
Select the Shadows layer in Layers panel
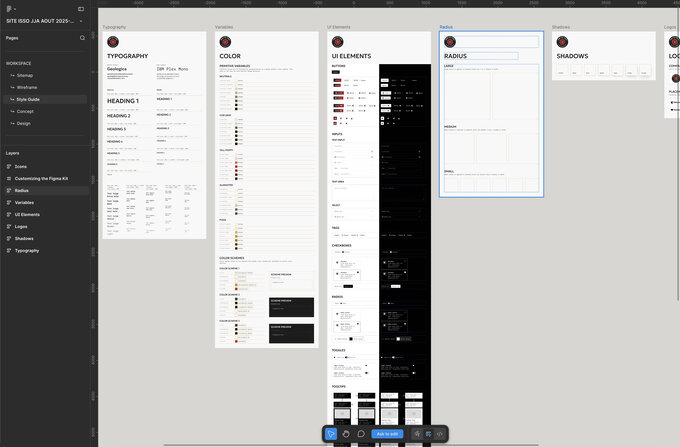pyautogui.click(x=24, y=238)
